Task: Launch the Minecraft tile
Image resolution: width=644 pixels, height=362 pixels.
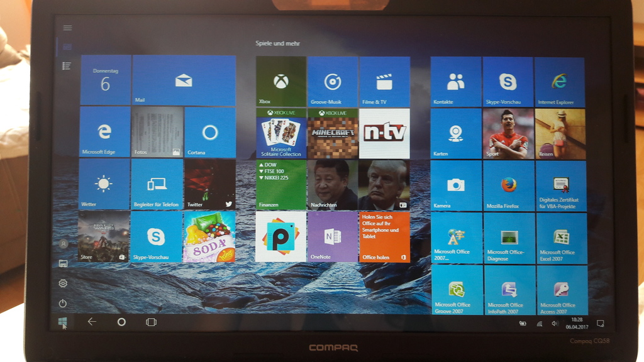Action: click(x=333, y=133)
